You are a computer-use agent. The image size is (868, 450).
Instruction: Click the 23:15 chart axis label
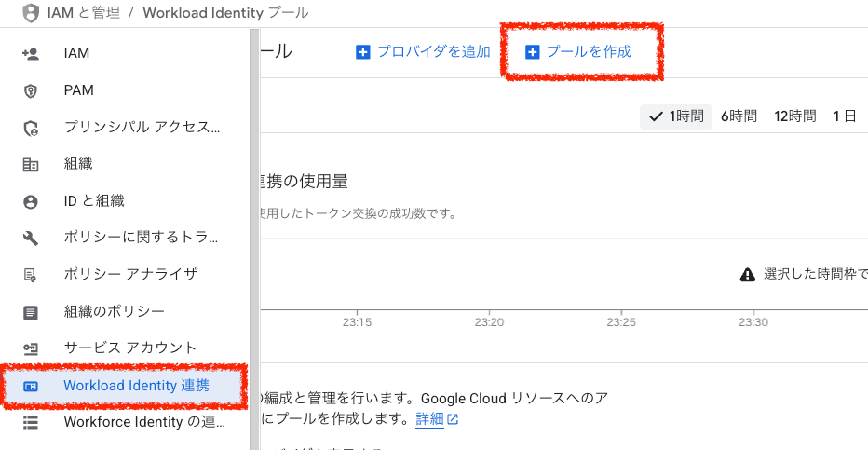click(357, 322)
